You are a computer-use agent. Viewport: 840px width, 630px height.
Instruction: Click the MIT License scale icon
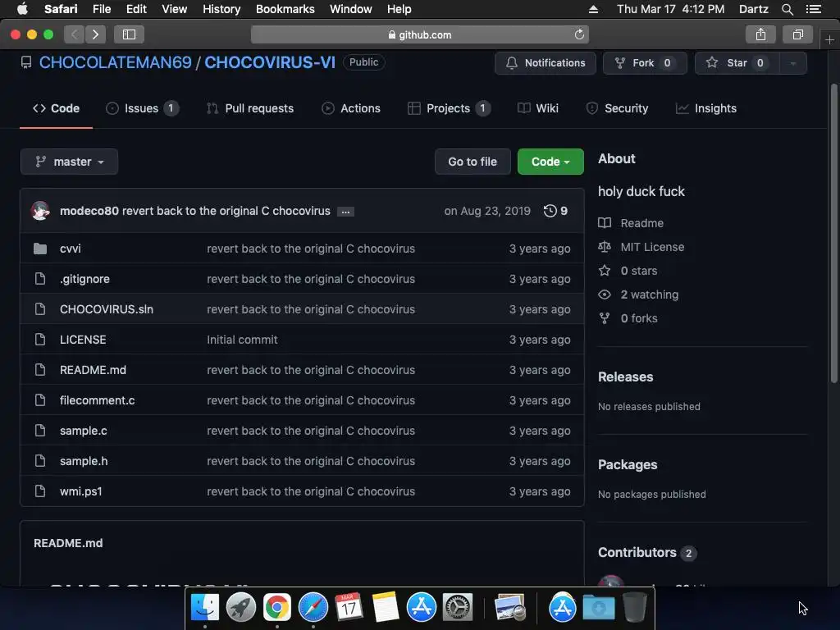(x=605, y=247)
